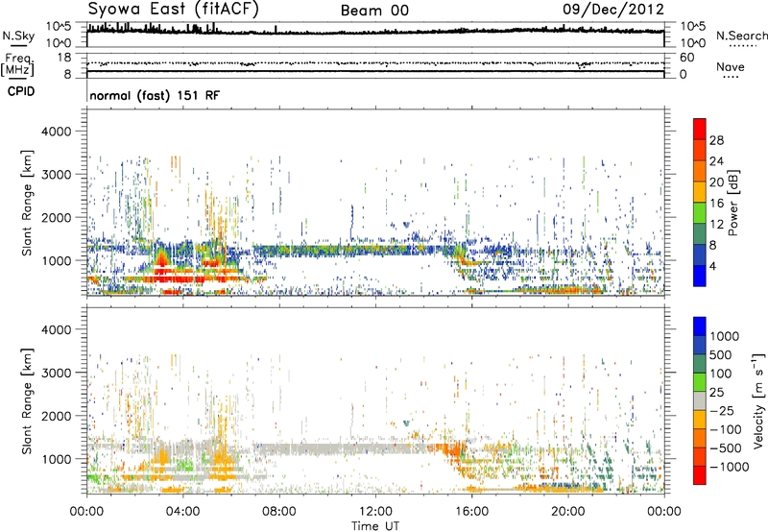Image resolution: width=768 pixels, height=532 pixels.
Task: Click the '16:00' time tick label
Action: (x=471, y=512)
